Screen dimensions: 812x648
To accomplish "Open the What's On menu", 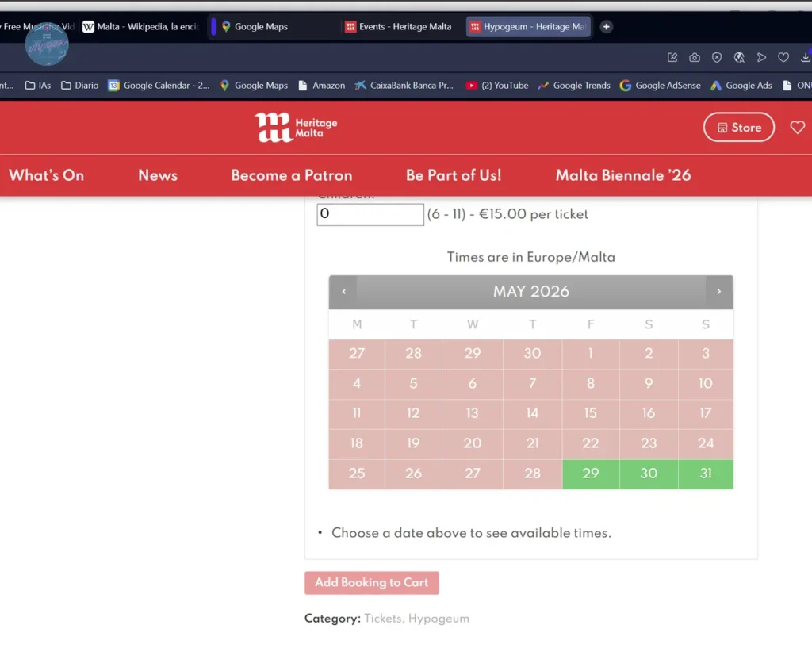I will point(46,175).
